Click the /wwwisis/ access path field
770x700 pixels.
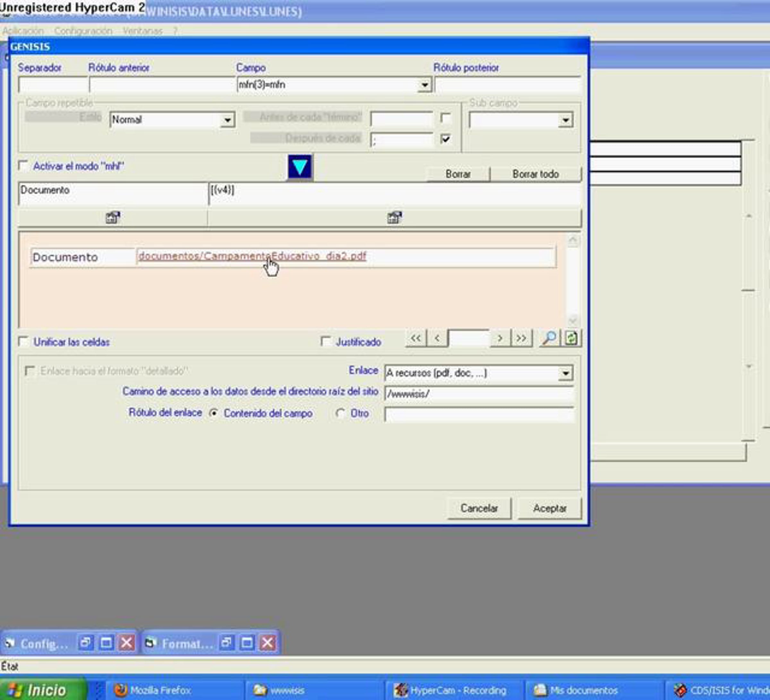click(x=479, y=393)
